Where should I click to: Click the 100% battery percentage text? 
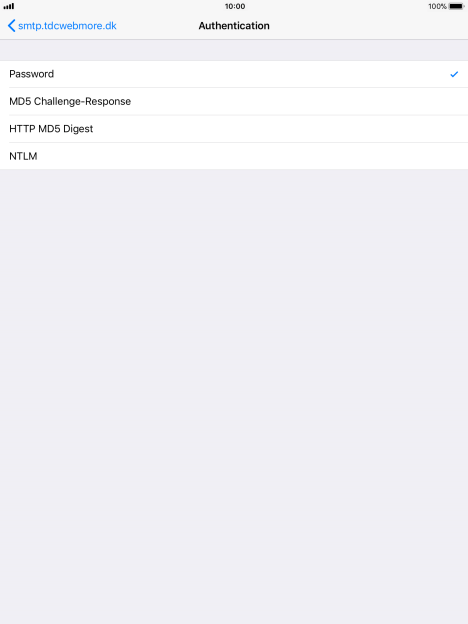pos(437,6)
